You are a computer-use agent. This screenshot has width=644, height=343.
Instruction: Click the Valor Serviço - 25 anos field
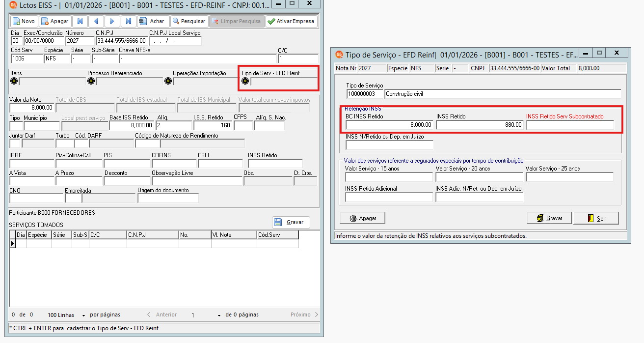point(570,177)
